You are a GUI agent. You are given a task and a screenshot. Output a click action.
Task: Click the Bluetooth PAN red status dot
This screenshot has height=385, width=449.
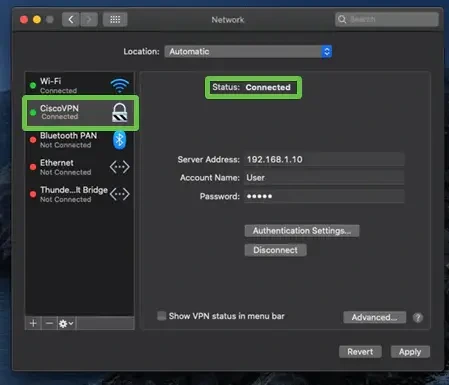33,140
